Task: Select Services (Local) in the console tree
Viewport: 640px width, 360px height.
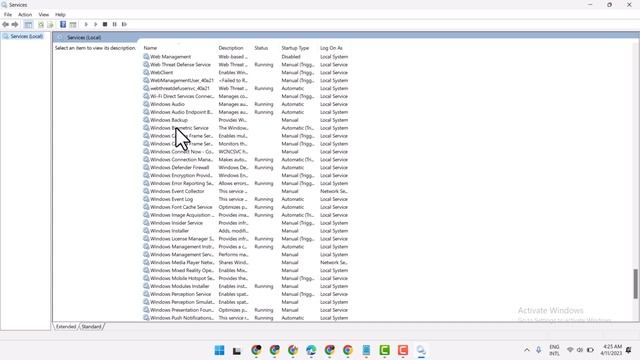Action: click(27, 36)
